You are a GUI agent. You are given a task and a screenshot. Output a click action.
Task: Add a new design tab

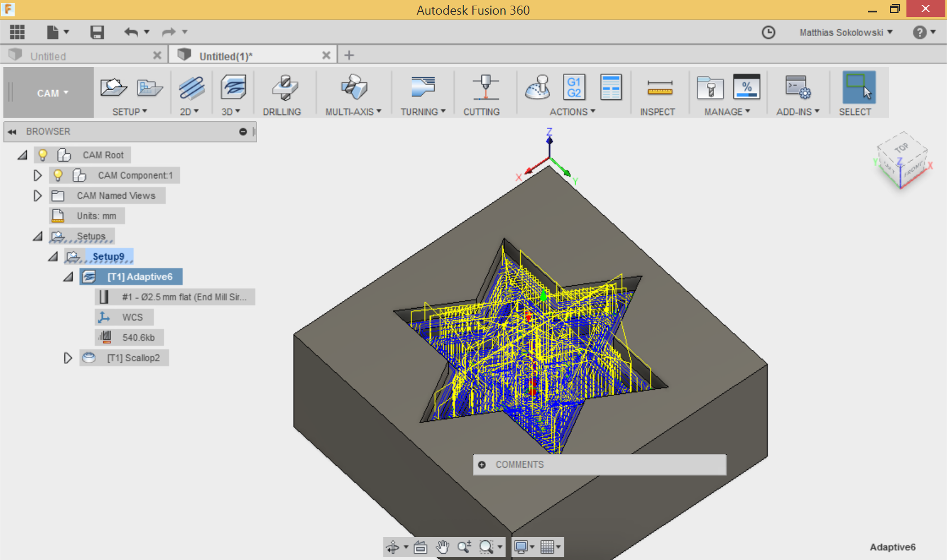click(349, 55)
